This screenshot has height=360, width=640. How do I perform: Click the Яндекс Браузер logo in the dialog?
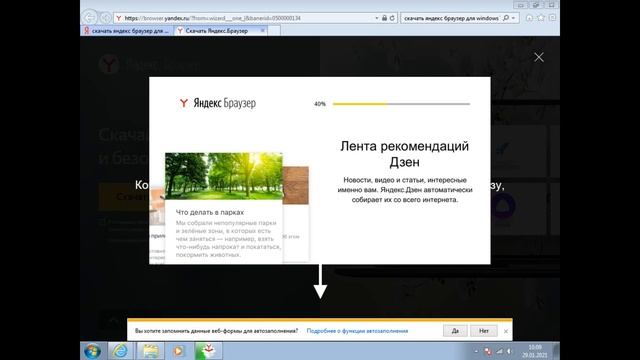(x=218, y=103)
